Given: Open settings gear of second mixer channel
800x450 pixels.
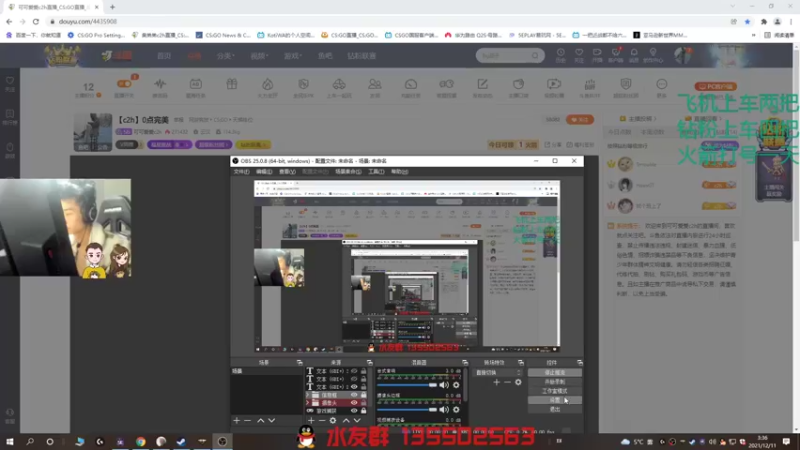Looking at the screenshot, I should (456, 409).
